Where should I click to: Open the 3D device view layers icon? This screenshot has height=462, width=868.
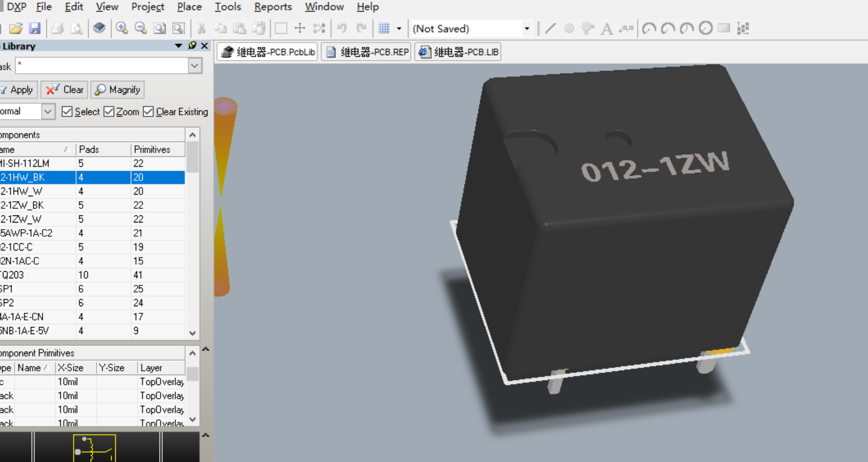pyautogui.click(x=99, y=28)
